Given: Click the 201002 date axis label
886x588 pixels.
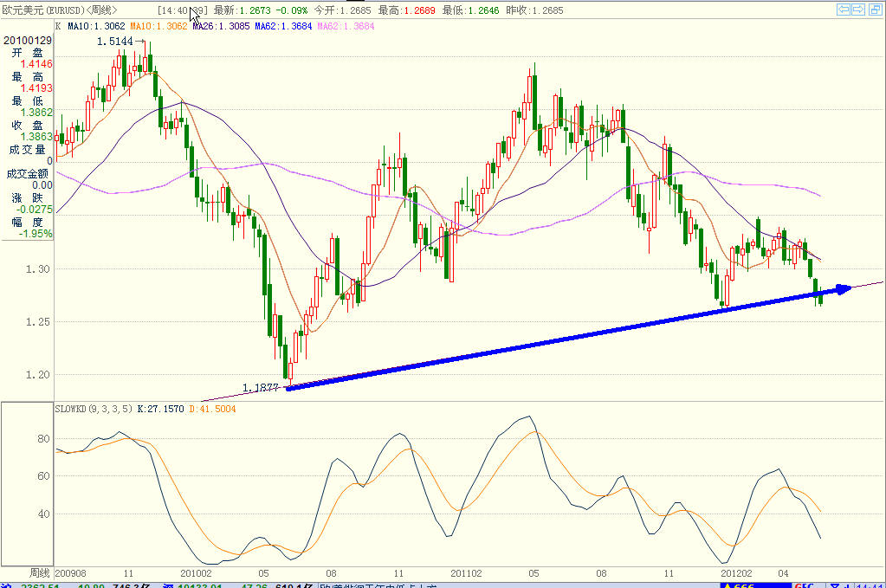Looking at the screenshot, I should pyautogui.click(x=196, y=573).
